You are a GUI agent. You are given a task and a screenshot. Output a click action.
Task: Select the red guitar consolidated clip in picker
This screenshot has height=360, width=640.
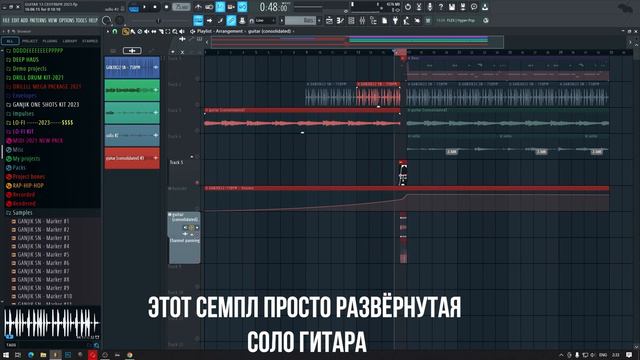pos(132,158)
